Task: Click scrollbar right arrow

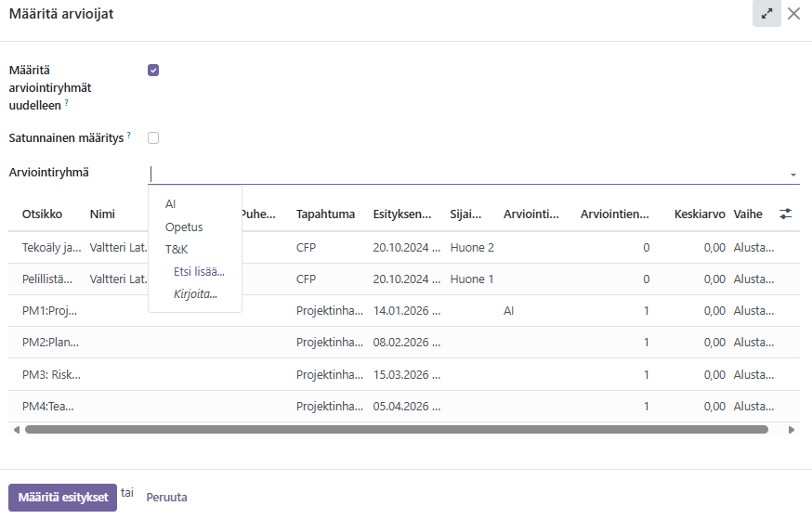Action: coord(792,430)
